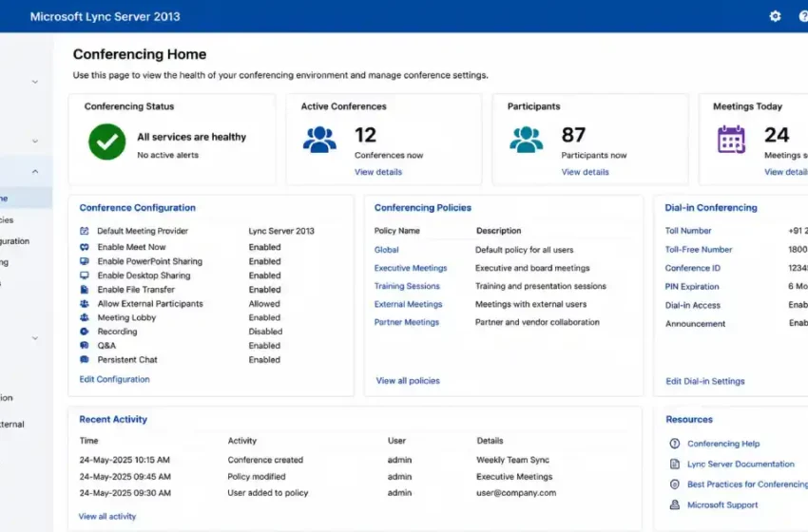808x532 pixels.
Task: Click the Meetings Today calendar icon
Action: (x=731, y=139)
